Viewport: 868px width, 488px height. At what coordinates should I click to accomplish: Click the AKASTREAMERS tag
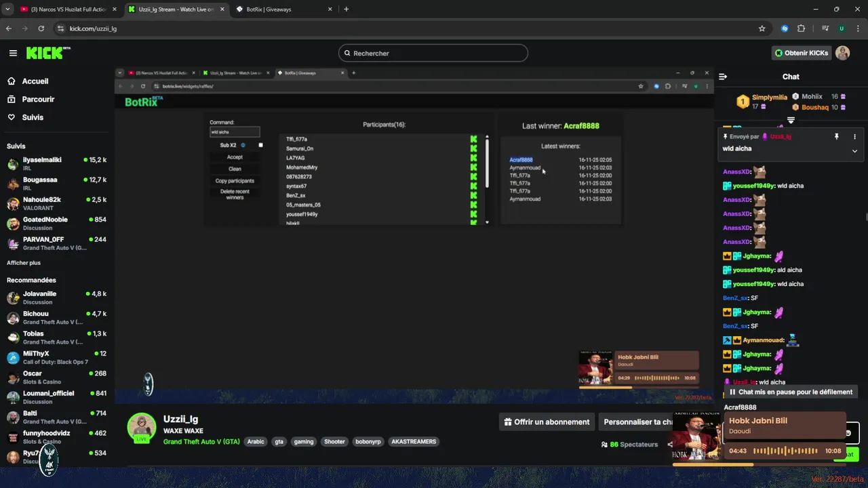point(414,441)
